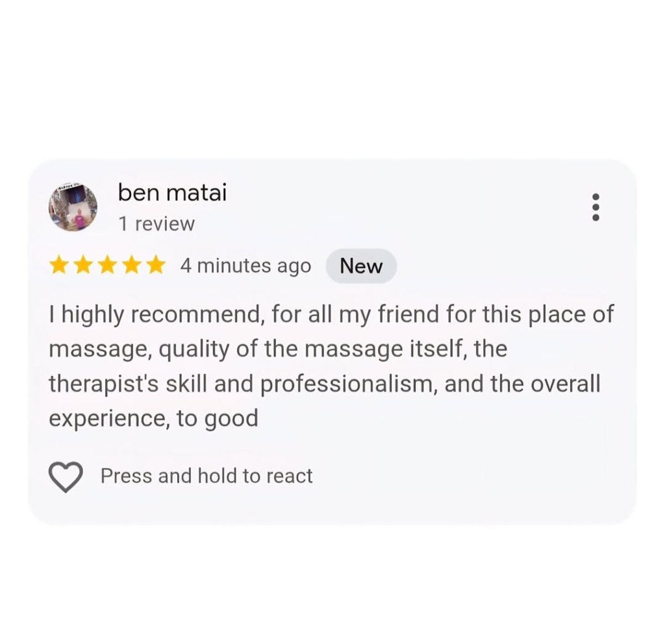Click the second yellow rating star

[x=84, y=266]
